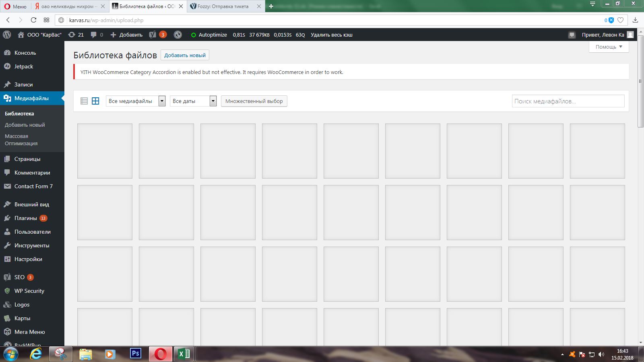
Task: Open the notifications icon beside Привет
Action: pos(572,35)
